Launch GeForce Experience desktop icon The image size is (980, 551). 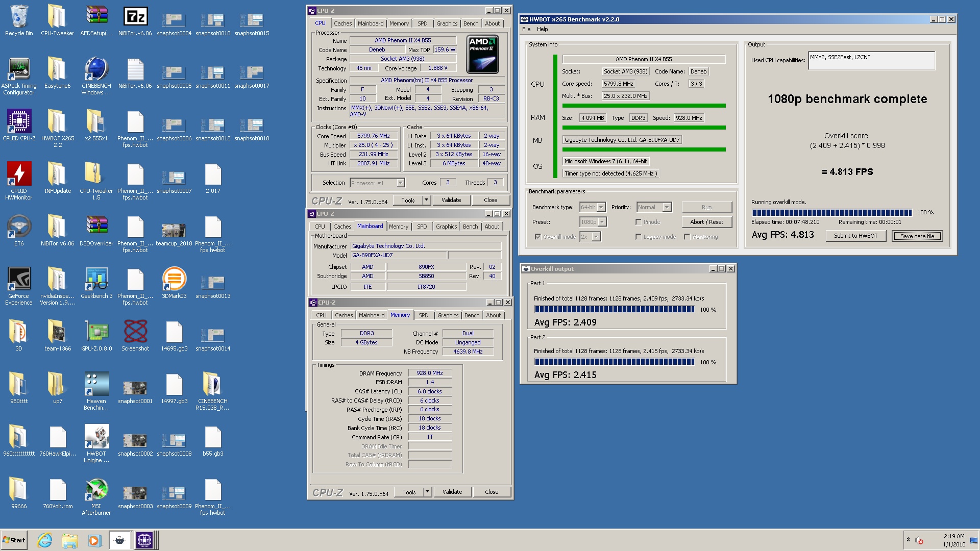(x=19, y=286)
